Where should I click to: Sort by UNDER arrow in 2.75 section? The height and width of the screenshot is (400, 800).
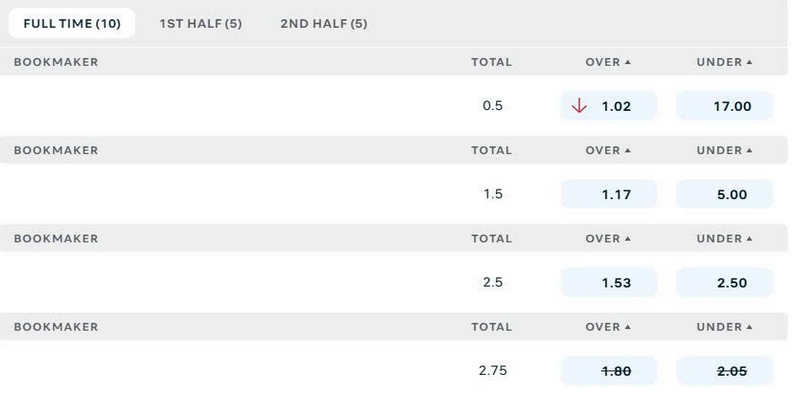(749, 327)
